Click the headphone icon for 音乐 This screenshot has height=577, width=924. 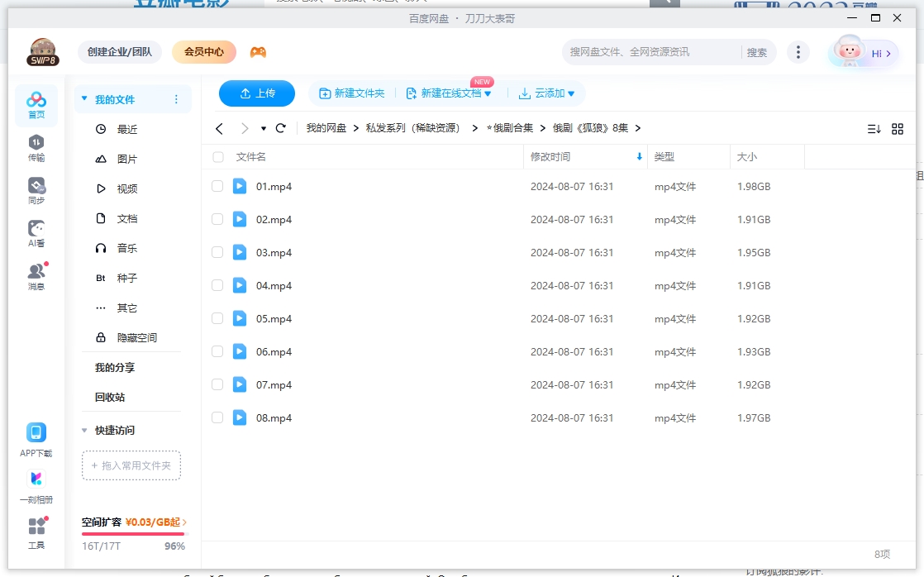(101, 248)
